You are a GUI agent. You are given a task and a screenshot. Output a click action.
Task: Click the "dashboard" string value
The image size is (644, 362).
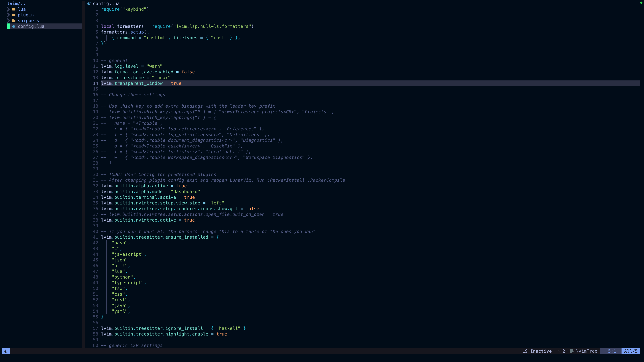185,192
